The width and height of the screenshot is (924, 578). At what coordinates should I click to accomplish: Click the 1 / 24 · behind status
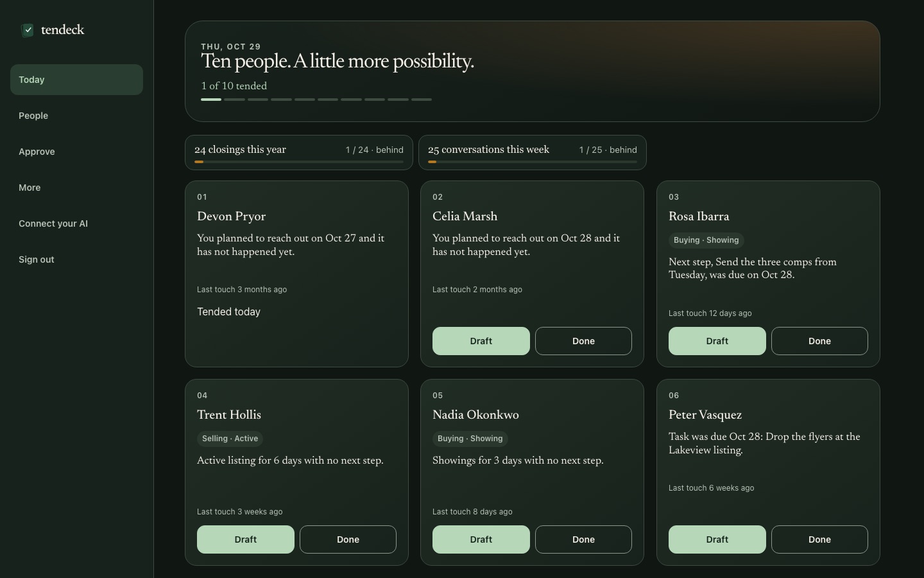click(x=375, y=150)
